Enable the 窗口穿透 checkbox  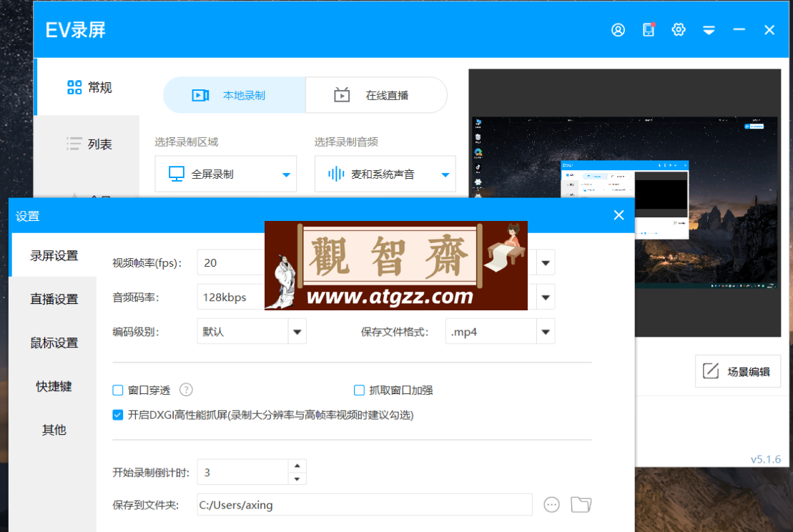118,390
